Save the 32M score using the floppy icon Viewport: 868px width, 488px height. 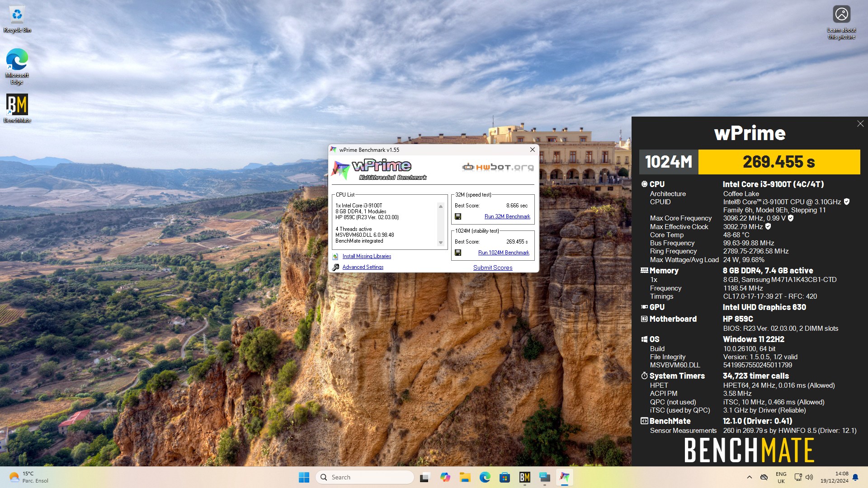458,216
